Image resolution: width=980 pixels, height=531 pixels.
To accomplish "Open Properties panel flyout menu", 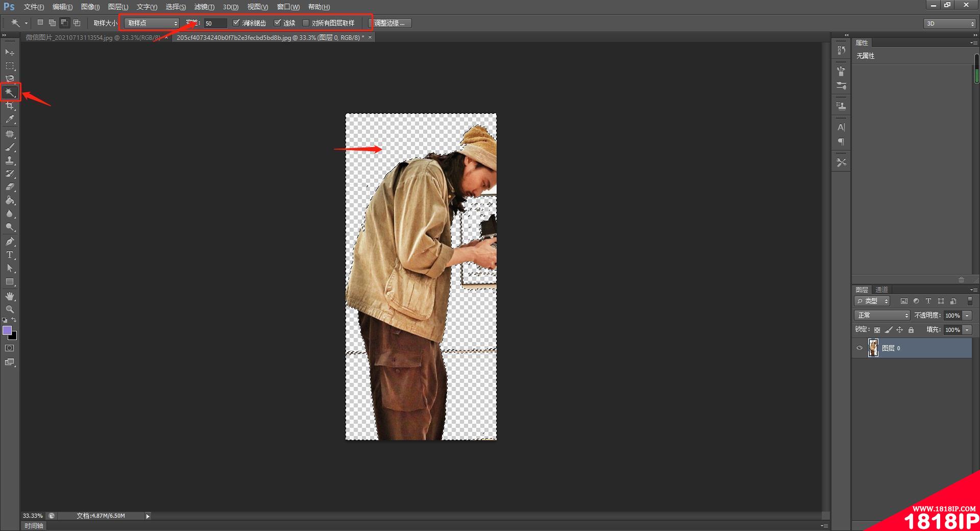I will click(974, 42).
